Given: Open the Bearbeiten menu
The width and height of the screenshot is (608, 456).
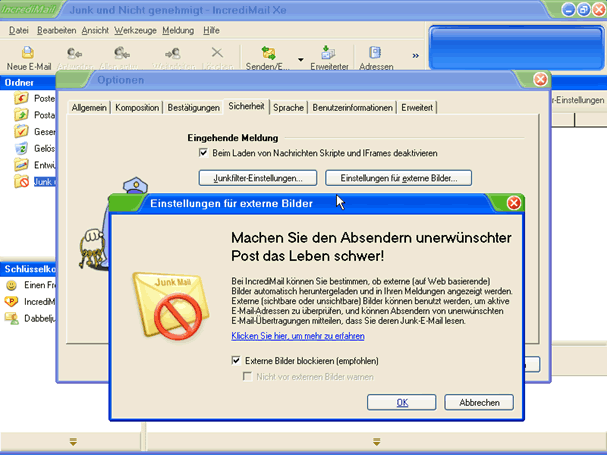Looking at the screenshot, I should [x=57, y=30].
